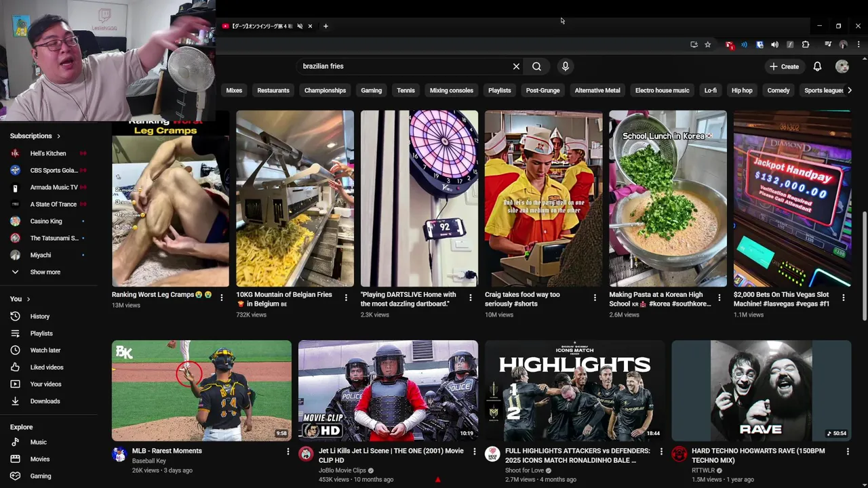Image resolution: width=868 pixels, height=488 pixels.
Task: Activate voice search microphone
Action: (x=565, y=66)
